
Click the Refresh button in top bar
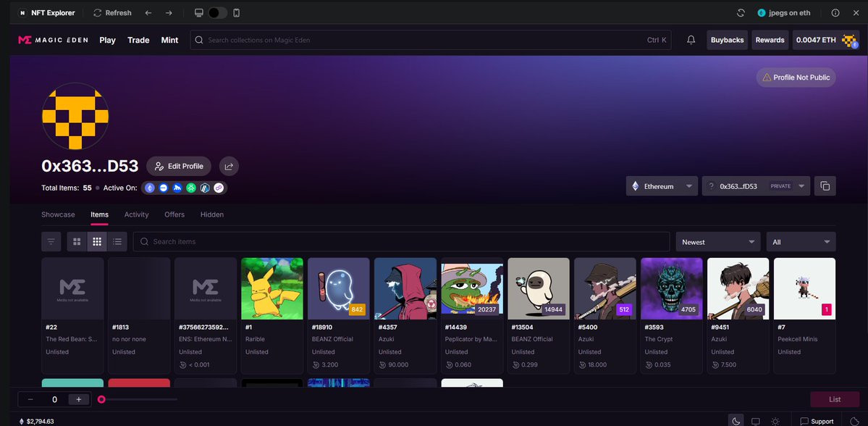click(x=112, y=13)
